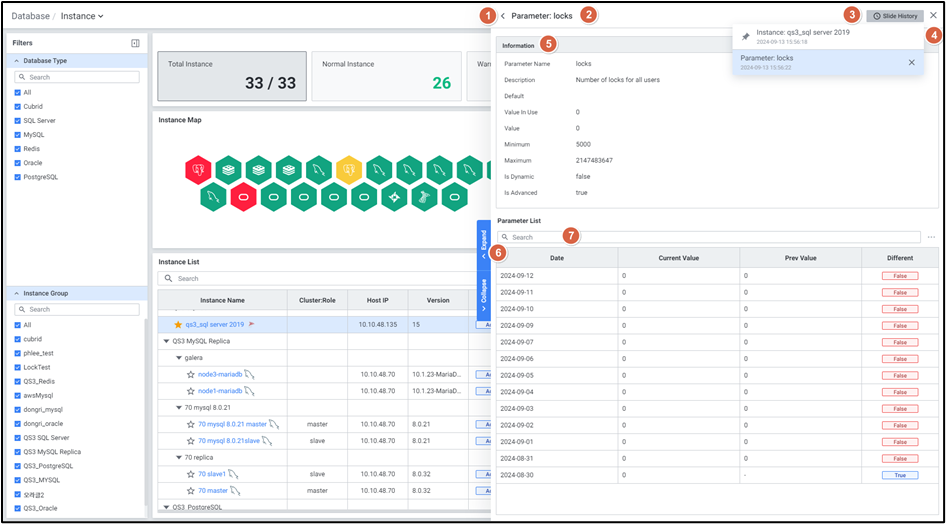The width and height of the screenshot is (946, 524).
Task: Click the orange star next to qs3_sql server 2019
Action: pyautogui.click(x=178, y=324)
